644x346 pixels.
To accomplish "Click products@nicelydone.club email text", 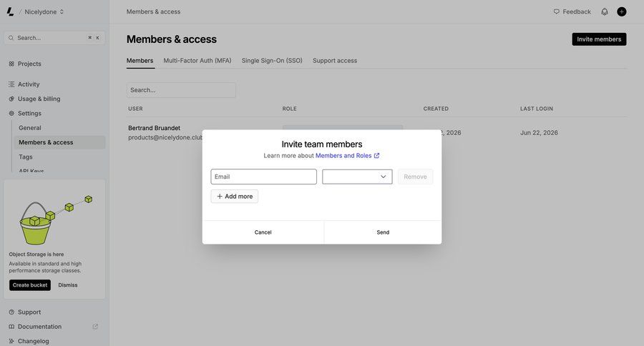I will pyautogui.click(x=165, y=137).
